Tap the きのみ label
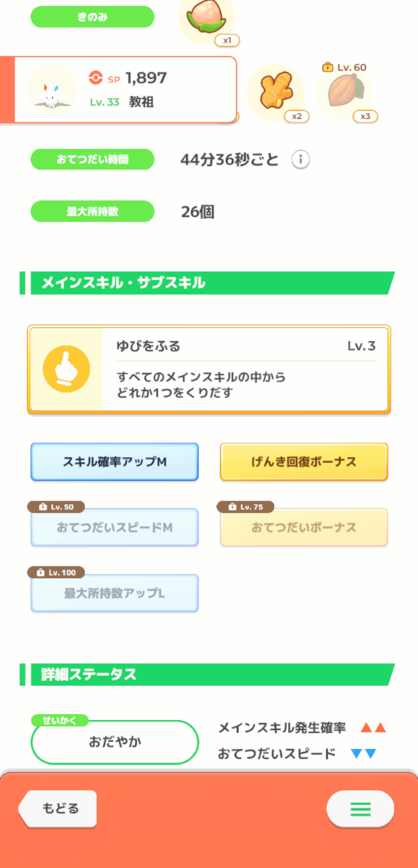 coord(92,17)
